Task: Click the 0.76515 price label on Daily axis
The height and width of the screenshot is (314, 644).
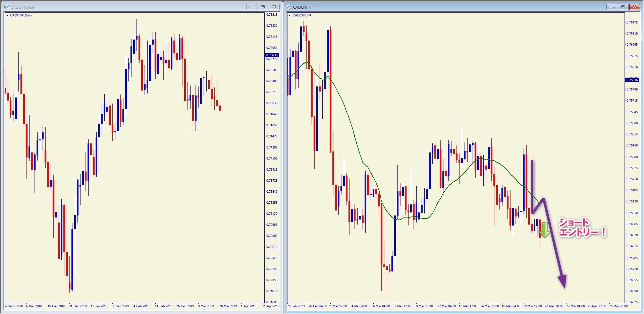Action: click(272, 15)
